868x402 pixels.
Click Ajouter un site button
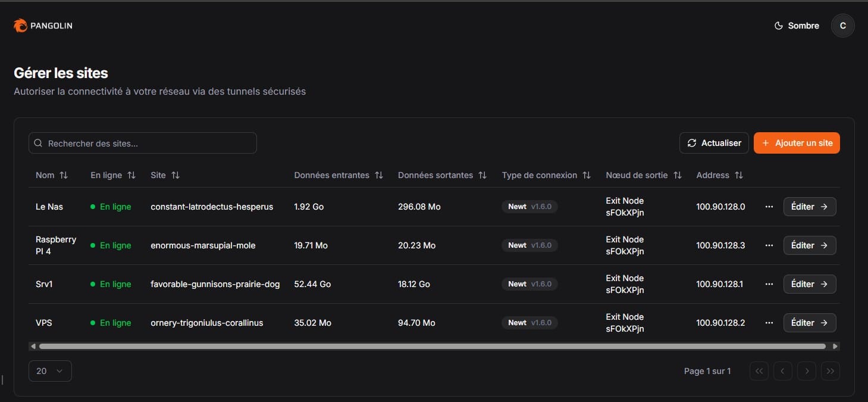(x=797, y=143)
